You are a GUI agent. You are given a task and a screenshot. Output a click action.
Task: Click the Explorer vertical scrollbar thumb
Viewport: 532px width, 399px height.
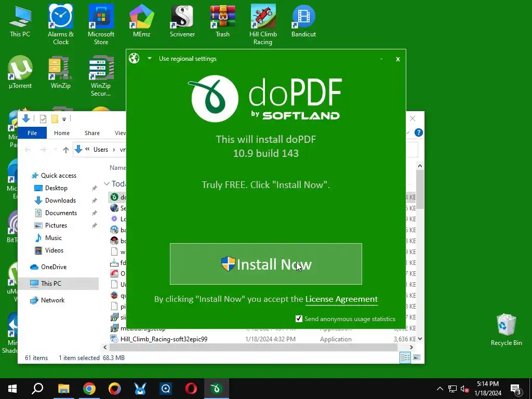click(x=420, y=189)
